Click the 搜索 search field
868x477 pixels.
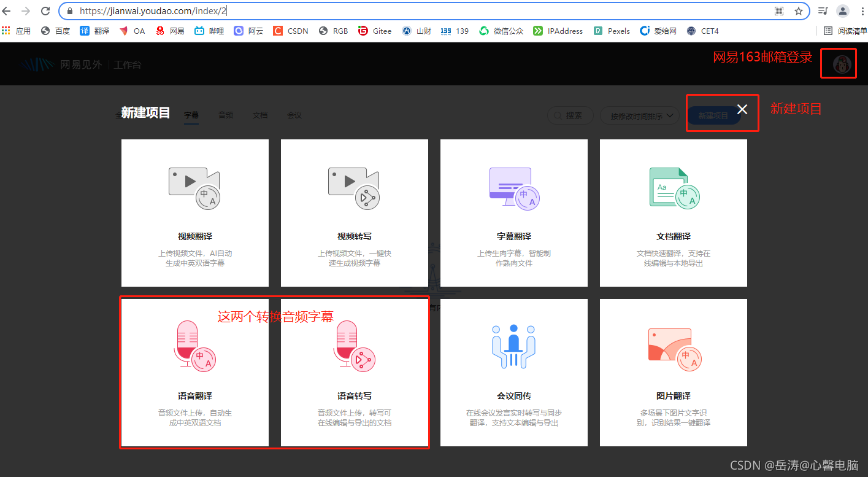coord(570,115)
